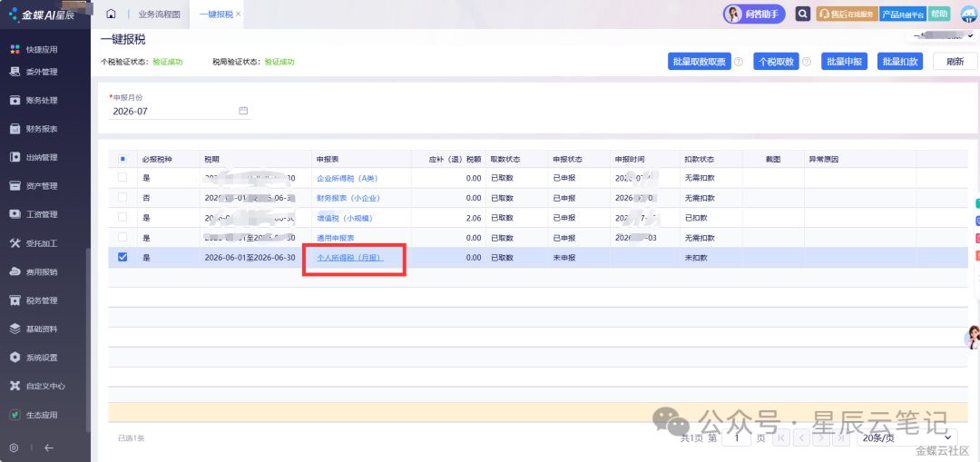
Task: Toggle the select-all checkbox in table header
Action: pyautogui.click(x=122, y=160)
